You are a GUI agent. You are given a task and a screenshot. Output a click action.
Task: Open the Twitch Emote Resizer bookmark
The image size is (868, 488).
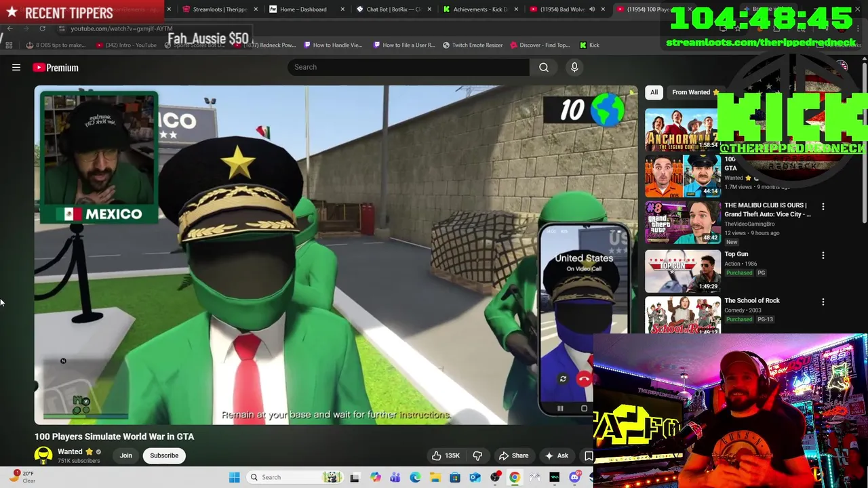[473, 45]
